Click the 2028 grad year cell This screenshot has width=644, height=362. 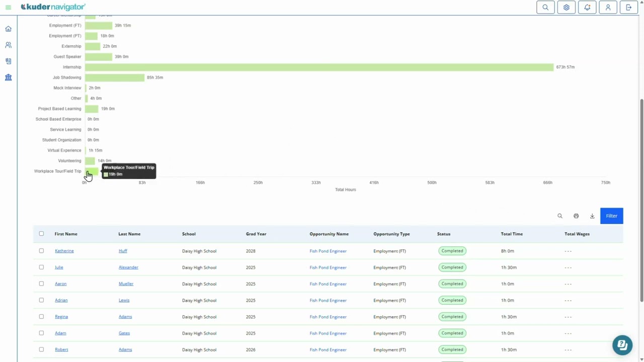tap(251, 251)
